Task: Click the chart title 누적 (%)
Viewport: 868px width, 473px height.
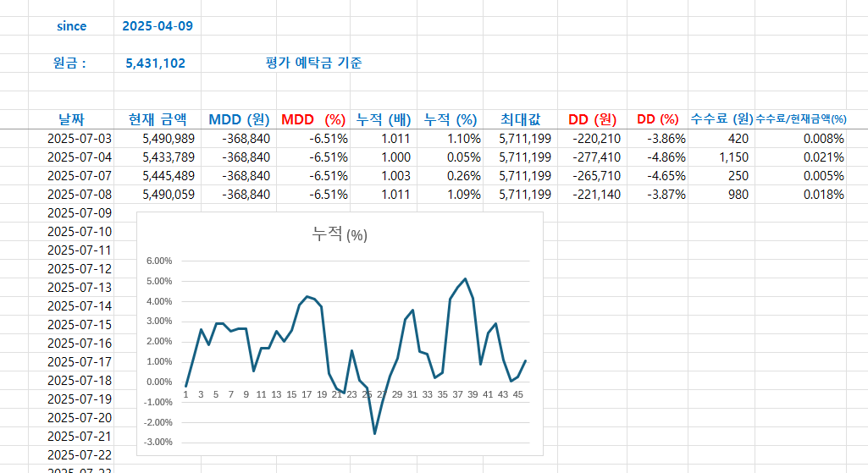Action: pyautogui.click(x=340, y=234)
